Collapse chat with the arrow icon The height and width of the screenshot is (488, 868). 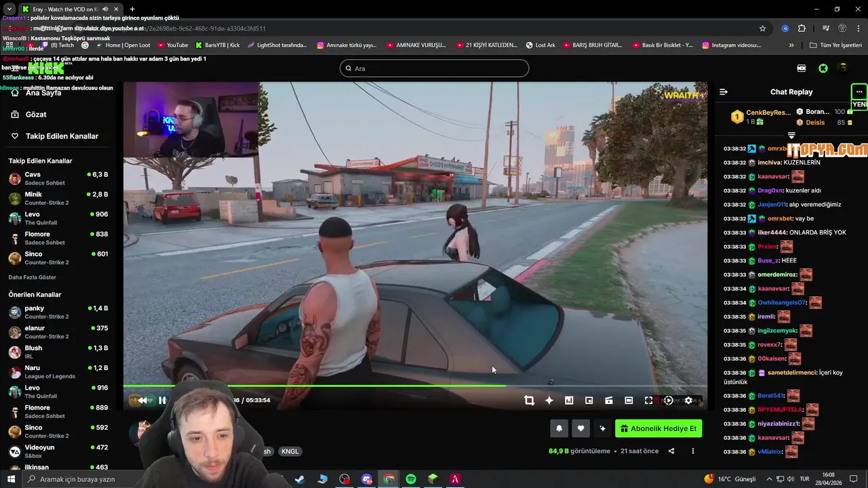724,92
